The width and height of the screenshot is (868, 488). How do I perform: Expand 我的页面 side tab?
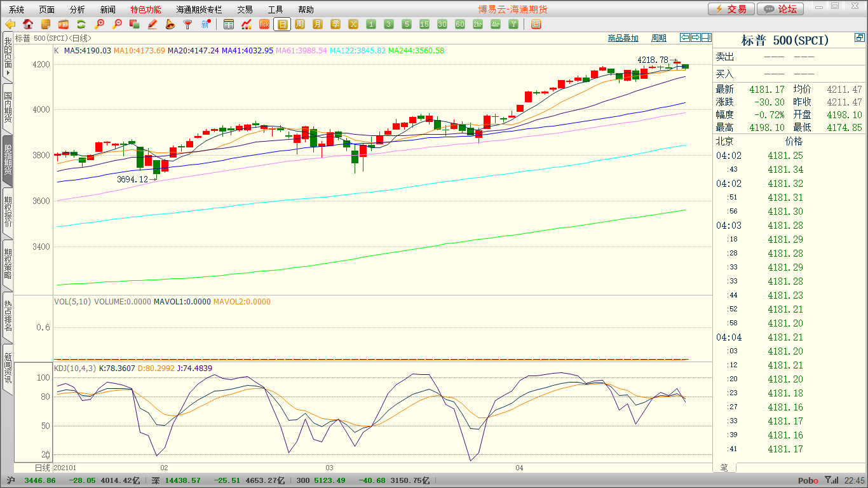pos(8,56)
